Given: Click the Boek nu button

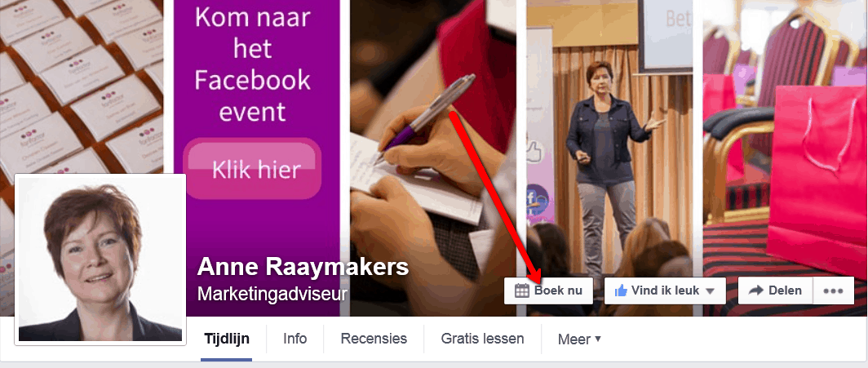Looking at the screenshot, I should click(548, 291).
